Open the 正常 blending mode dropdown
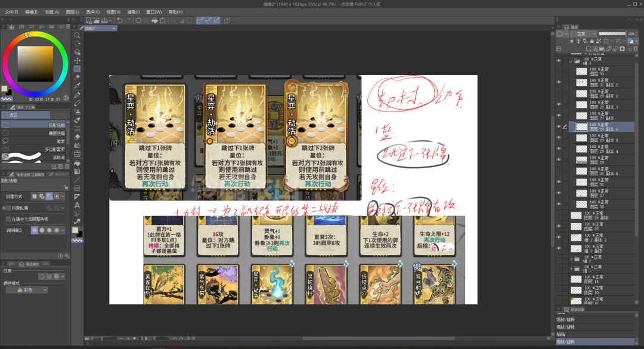This screenshot has height=349, width=644. [584, 34]
